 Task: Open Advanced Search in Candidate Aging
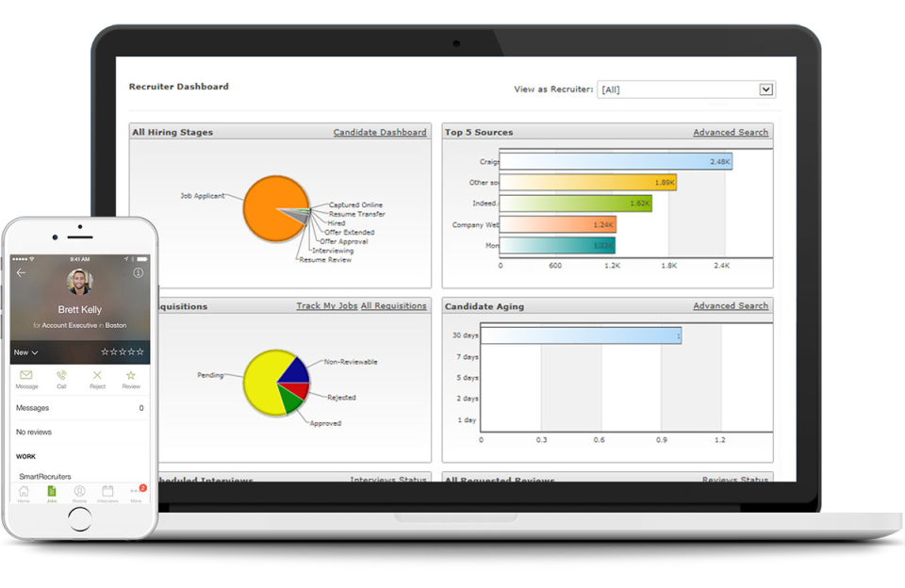tap(731, 306)
